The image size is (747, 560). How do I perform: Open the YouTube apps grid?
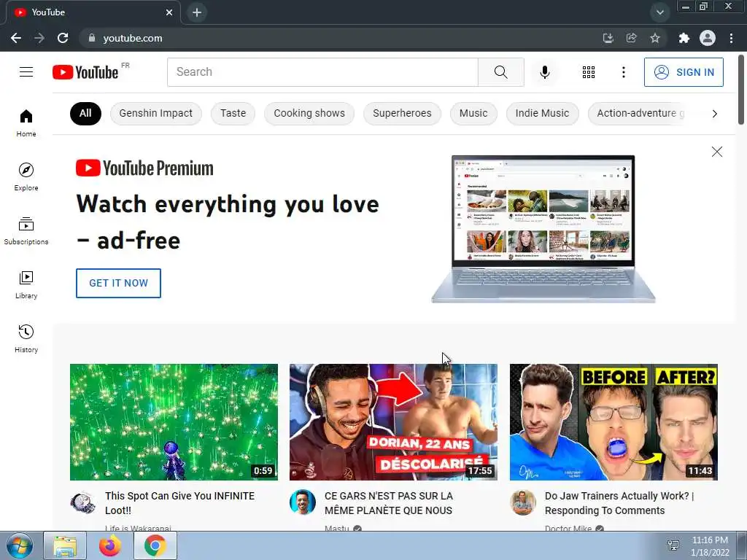point(589,72)
